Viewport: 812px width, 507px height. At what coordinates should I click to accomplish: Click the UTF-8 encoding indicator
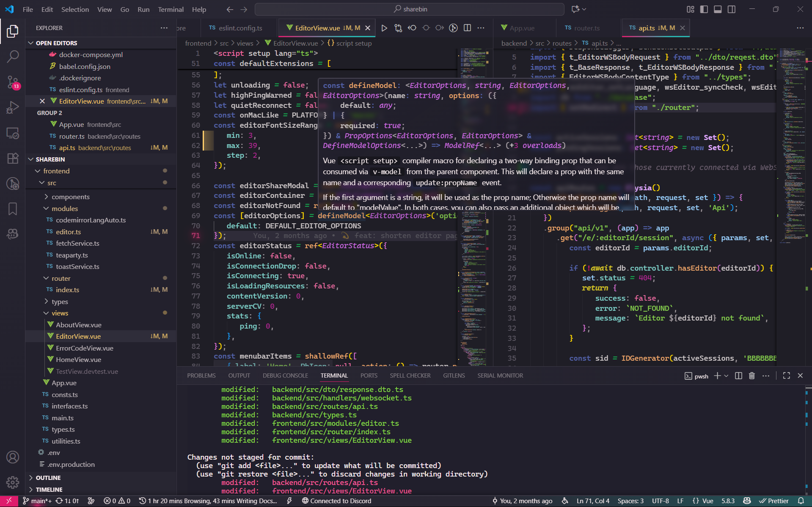[x=660, y=501]
